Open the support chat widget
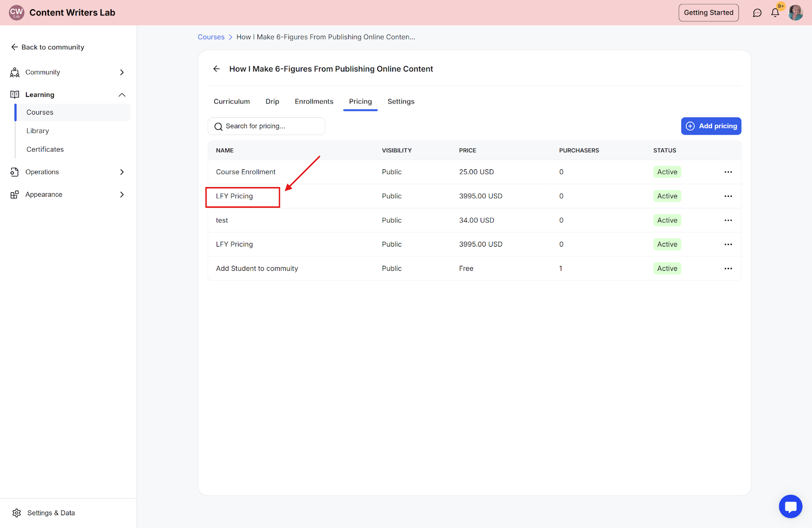The image size is (812, 528). pyautogui.click(x=790, y=506)
